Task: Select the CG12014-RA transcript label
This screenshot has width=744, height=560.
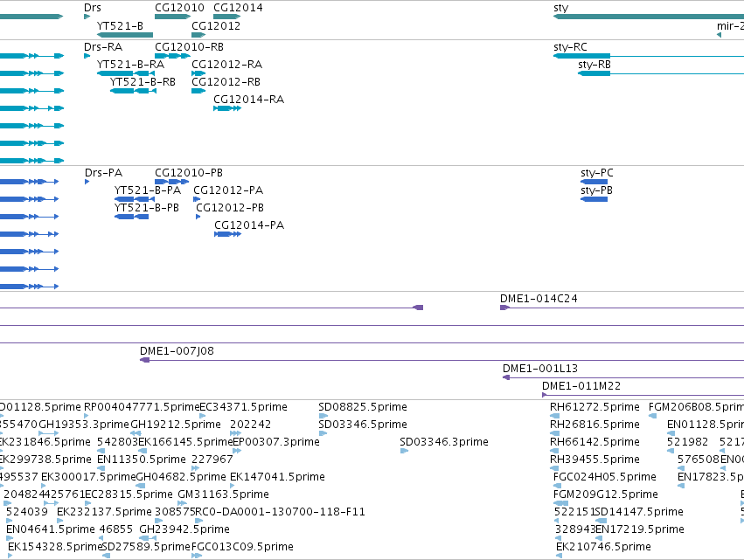Action: click(x=248, y=100)
